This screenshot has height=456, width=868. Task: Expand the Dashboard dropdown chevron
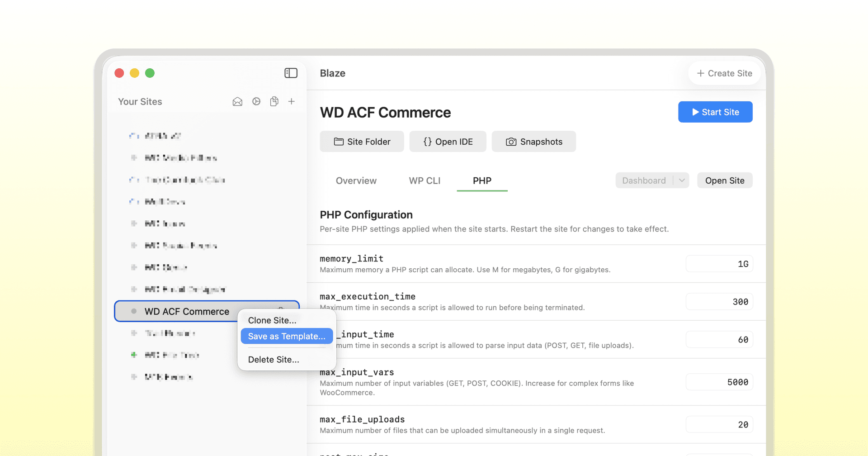tap(682, 180)
